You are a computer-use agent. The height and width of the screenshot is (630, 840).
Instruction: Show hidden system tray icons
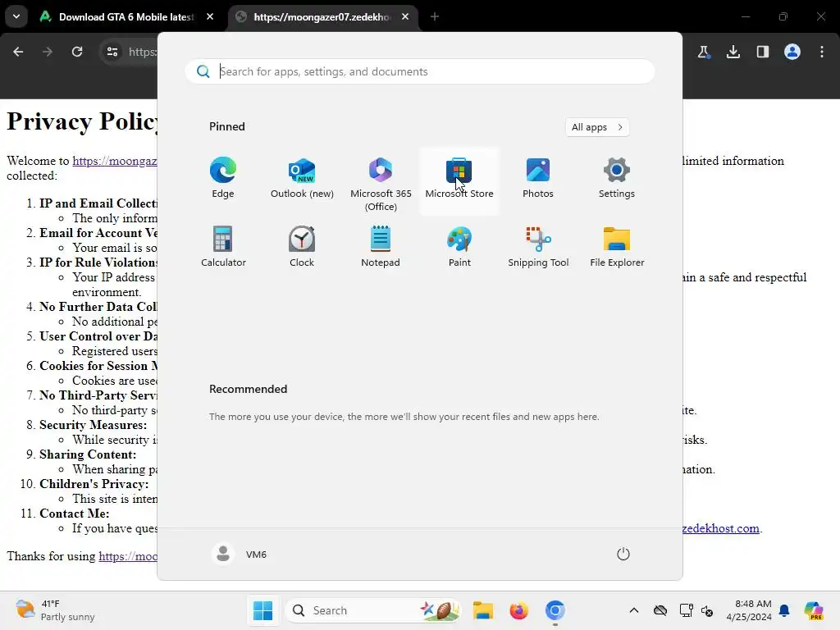(634, 610)
